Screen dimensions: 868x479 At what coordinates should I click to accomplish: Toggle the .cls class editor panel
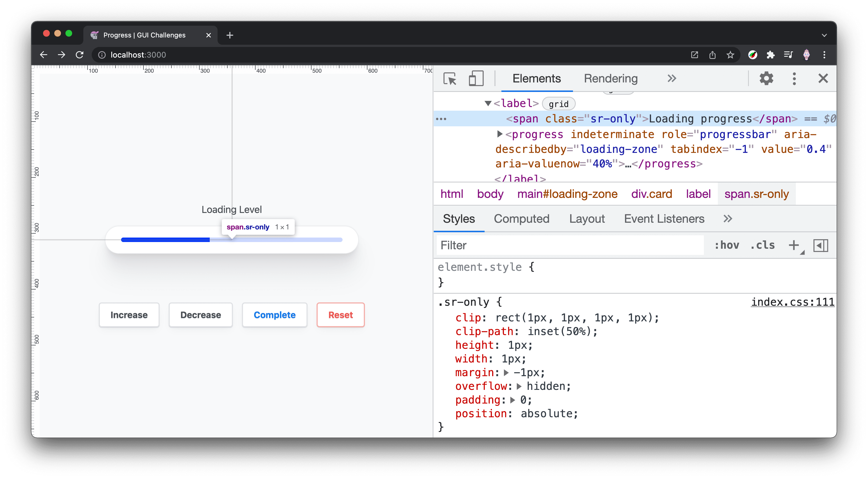[762, 245]
